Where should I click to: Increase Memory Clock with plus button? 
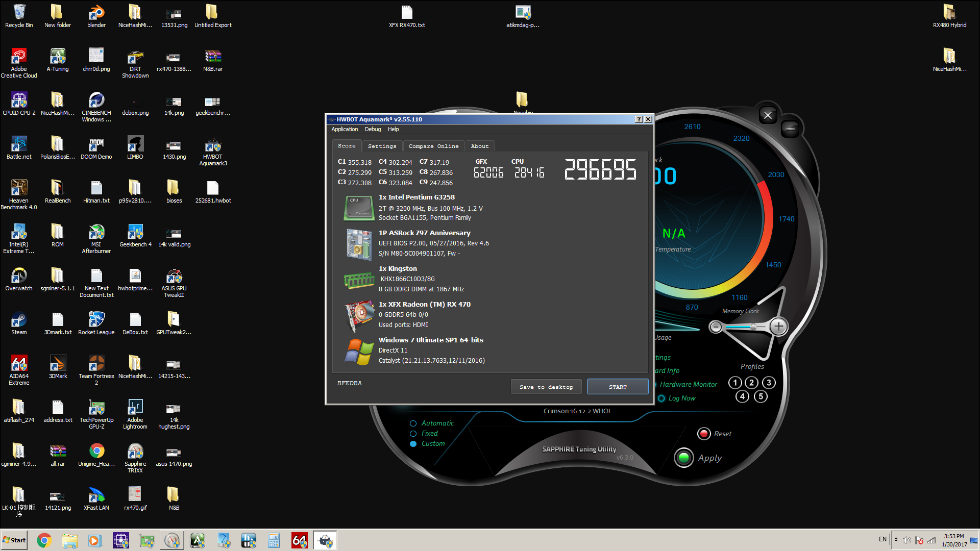tap(778, 327)
